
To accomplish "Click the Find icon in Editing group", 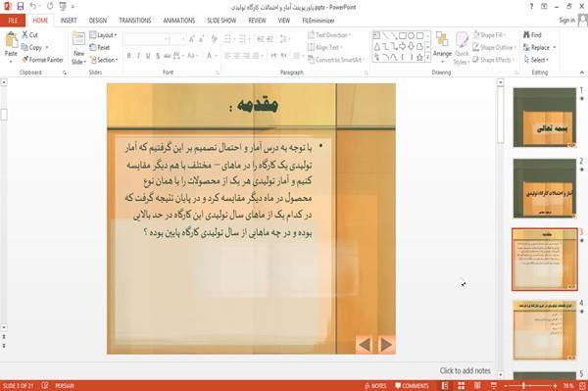I will [532, 35].
